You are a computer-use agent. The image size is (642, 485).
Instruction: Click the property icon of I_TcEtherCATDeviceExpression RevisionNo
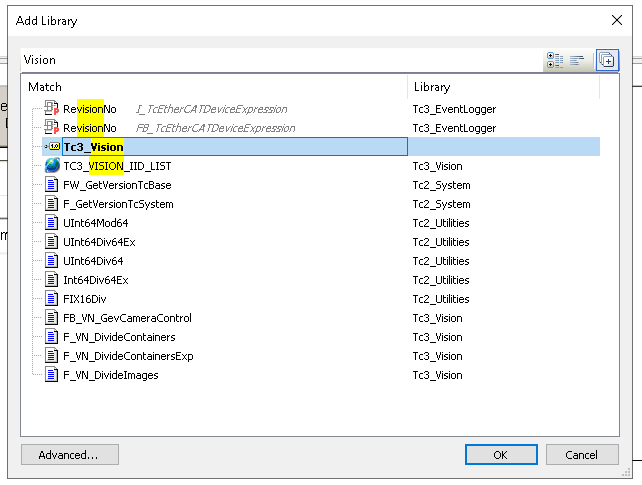(52, 108)
